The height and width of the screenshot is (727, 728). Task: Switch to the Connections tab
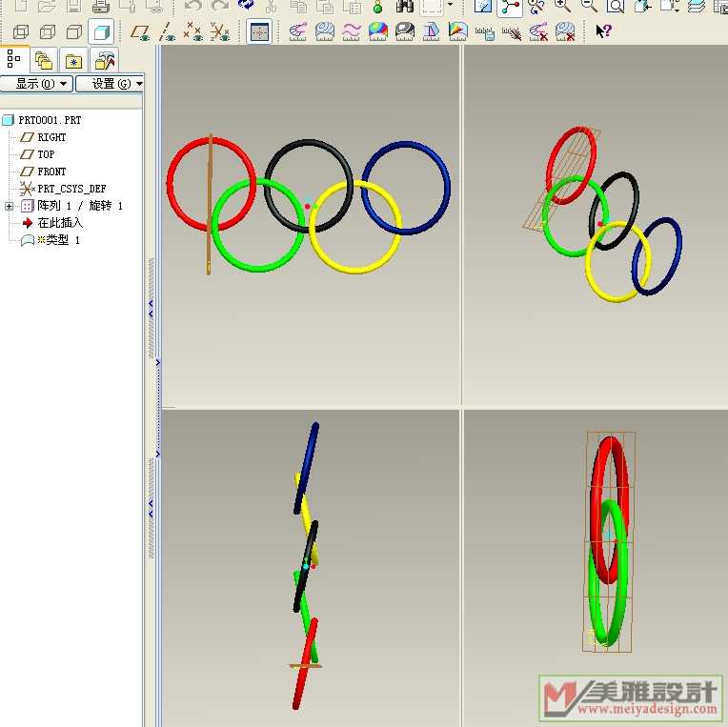(104, 61)
